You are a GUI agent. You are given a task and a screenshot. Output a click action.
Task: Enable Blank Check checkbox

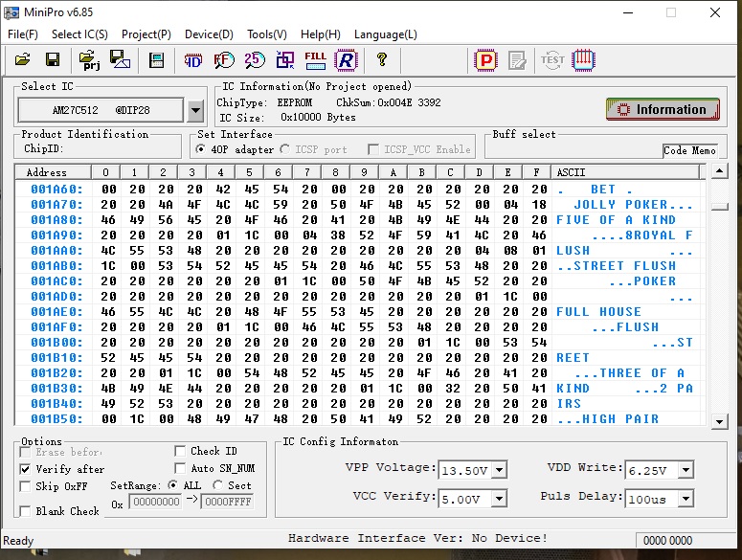click(x=25, y=511)
